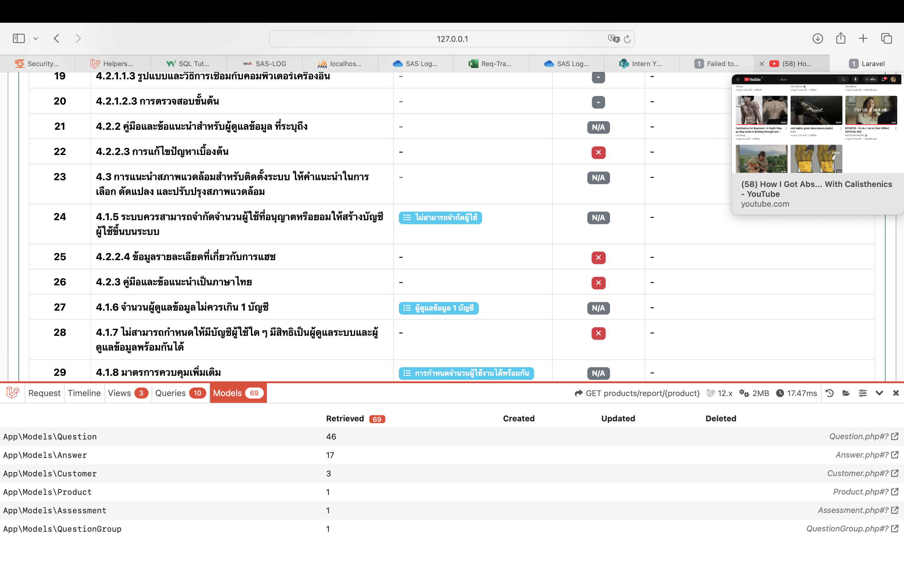Click the Laravel logo in Debugbar

click(13, 393)
